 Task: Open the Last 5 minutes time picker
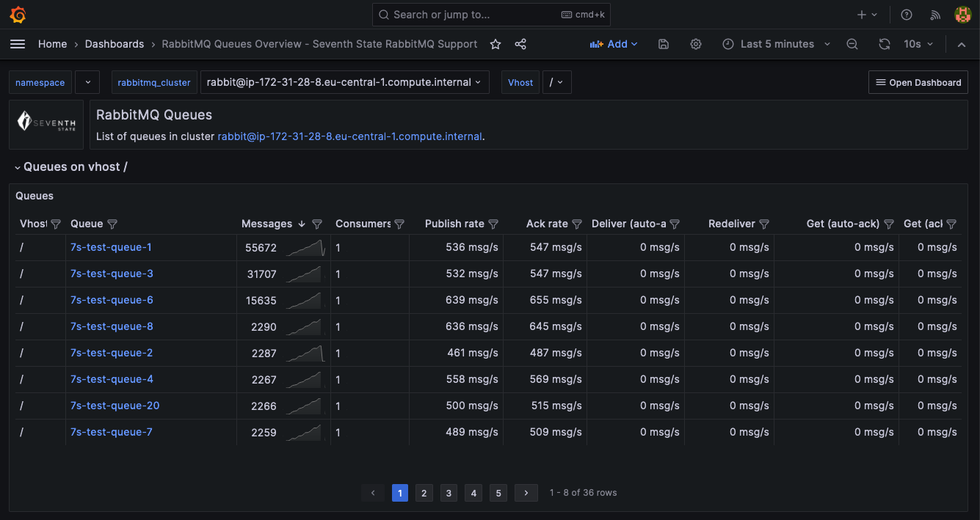coord(777,44)
